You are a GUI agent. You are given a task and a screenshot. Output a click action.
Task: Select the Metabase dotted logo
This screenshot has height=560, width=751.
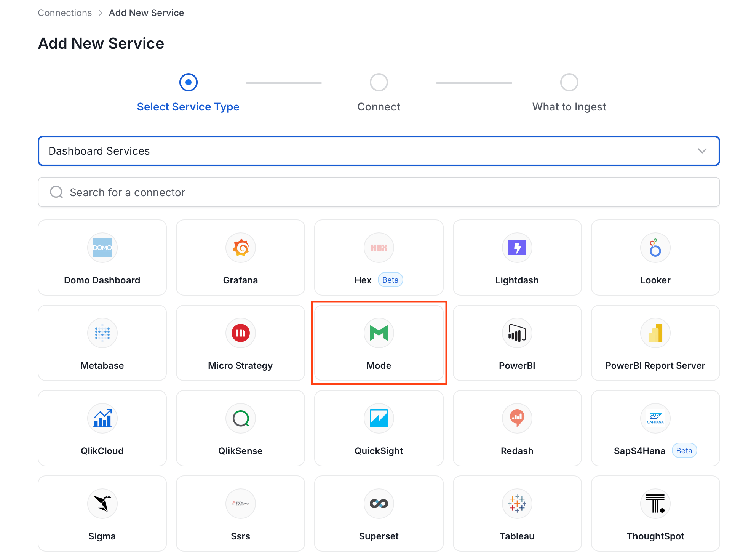click(102, 333)
